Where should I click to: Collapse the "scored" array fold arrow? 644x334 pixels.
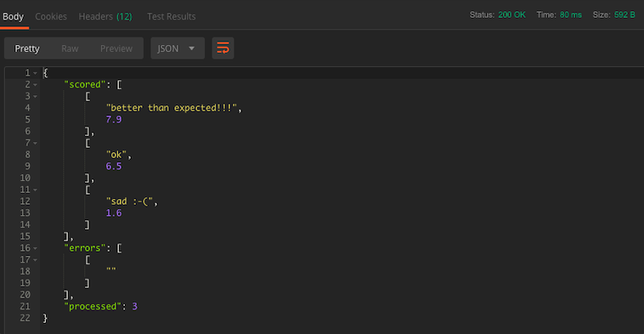click(36, 85)
